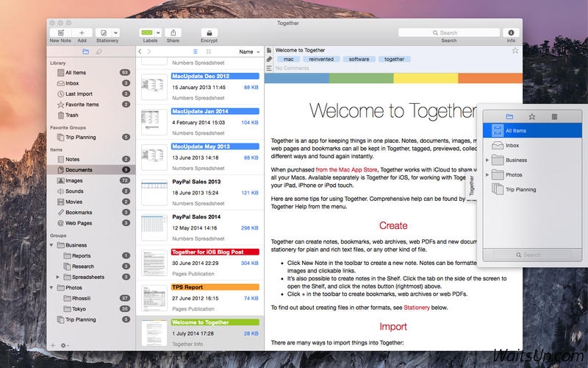588x368 pixels.
Task: Click the Info toolbar icon
Action: (511, 32)
